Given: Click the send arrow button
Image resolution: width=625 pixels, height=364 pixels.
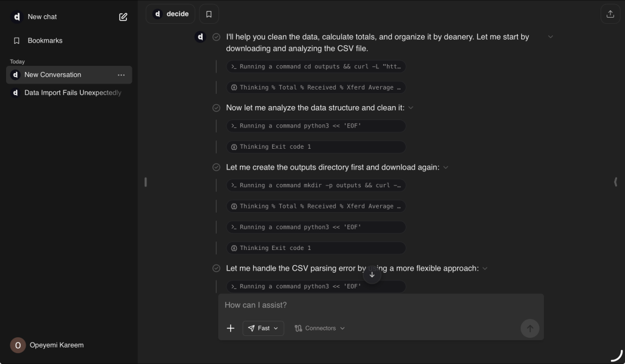Looking at the screenshot, I should pyautogui.click(x=530, y=328).
